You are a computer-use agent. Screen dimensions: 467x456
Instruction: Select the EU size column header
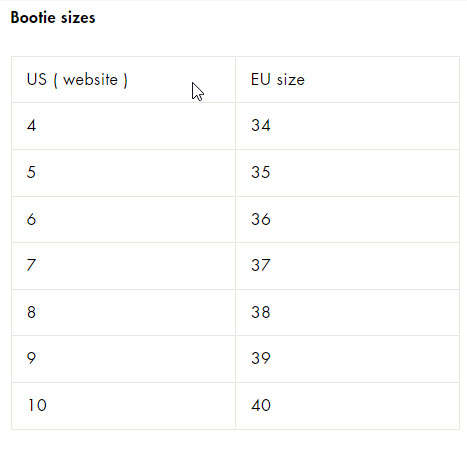[x=348, y=80]
